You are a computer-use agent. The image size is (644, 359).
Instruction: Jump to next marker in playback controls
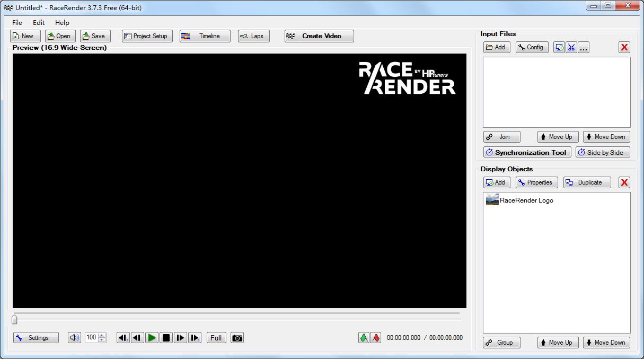[x=195, y=338]
